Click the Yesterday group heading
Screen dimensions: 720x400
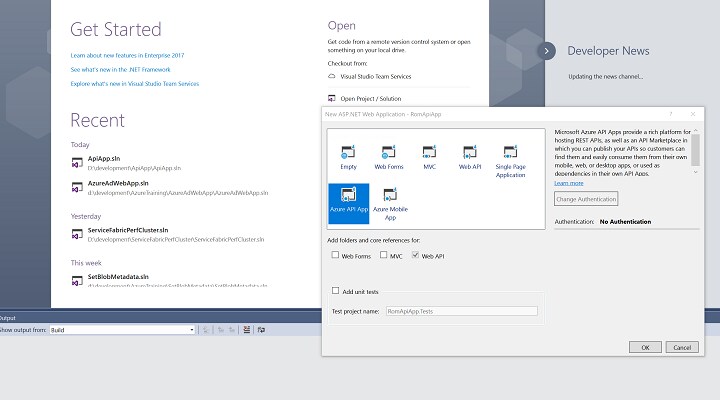tap(86, 216)
